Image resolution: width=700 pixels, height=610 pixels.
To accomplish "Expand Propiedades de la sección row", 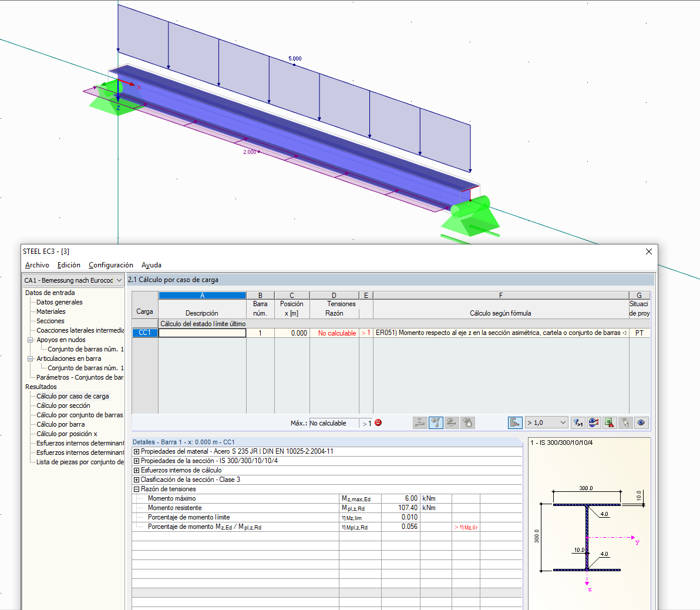I will (137, 461).
